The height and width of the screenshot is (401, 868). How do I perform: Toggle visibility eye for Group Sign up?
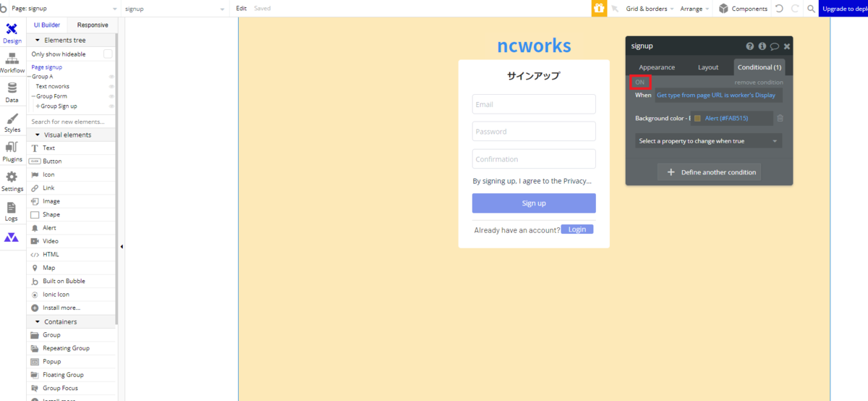(x=111, y=106)
